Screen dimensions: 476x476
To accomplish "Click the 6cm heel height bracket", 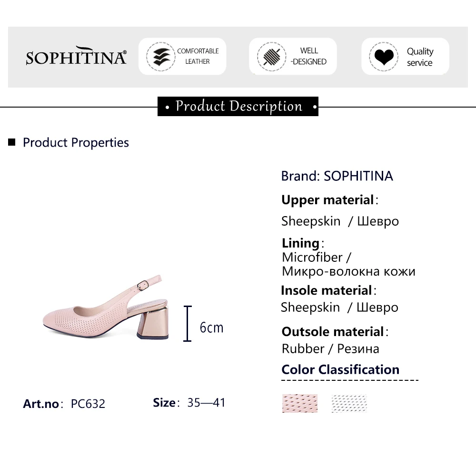I will click(188, 324).
